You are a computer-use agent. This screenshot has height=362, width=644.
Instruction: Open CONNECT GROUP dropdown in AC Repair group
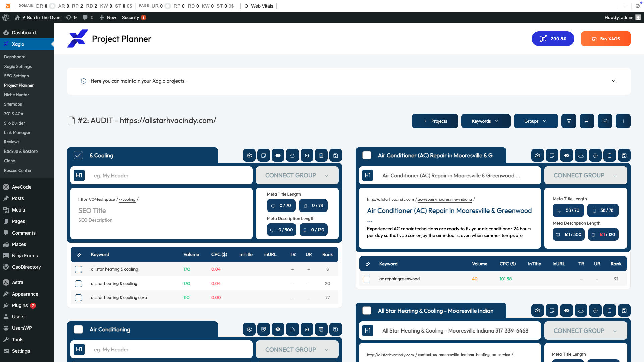point(586,175)
